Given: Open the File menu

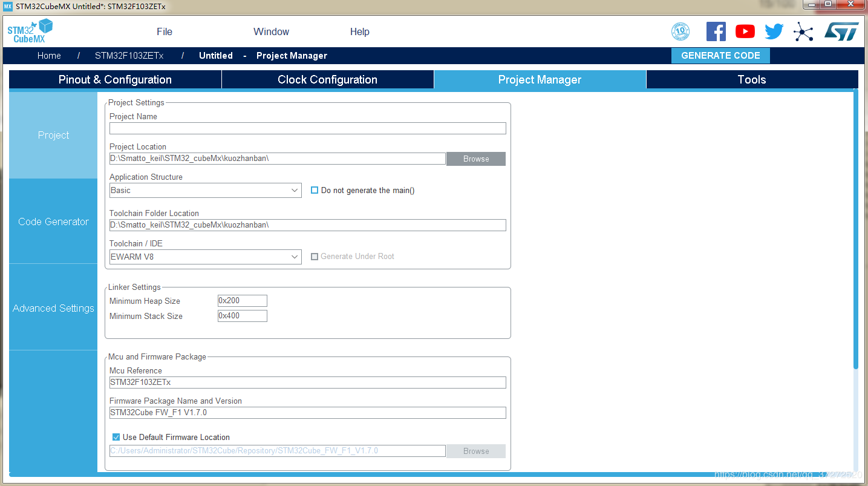Looking at the screenshot, I should [165, 31].
